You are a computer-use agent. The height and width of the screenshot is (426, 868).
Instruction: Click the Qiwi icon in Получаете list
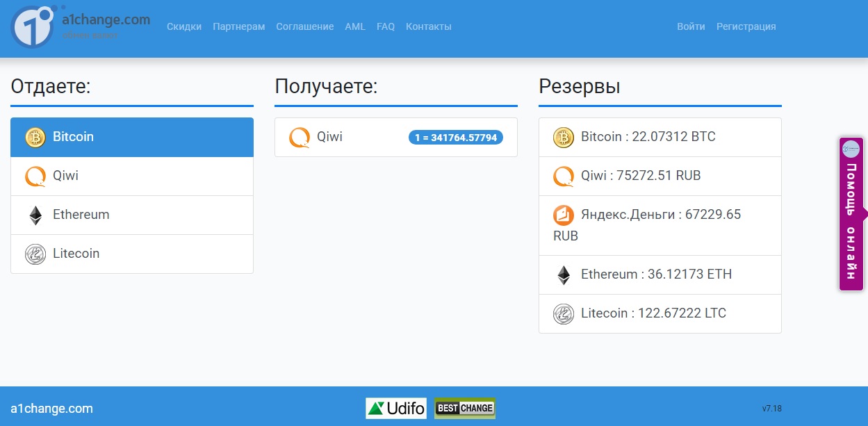click(300, 138)
